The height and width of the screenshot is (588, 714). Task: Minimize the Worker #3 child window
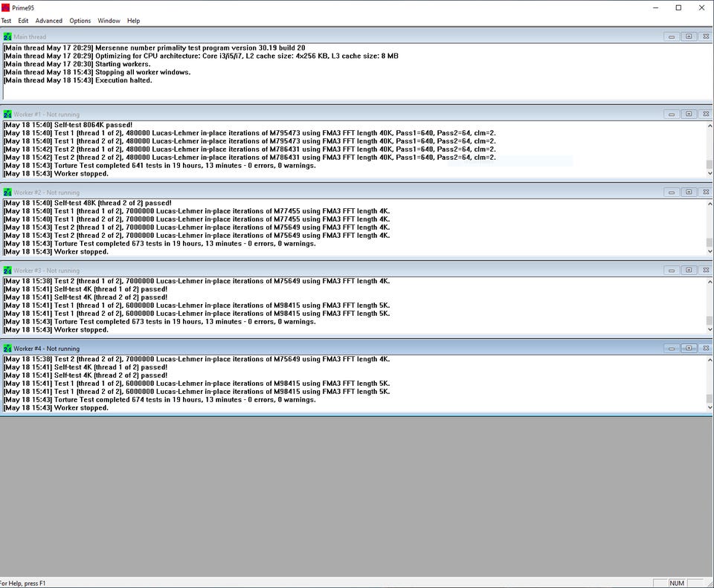tap(671, 271)
